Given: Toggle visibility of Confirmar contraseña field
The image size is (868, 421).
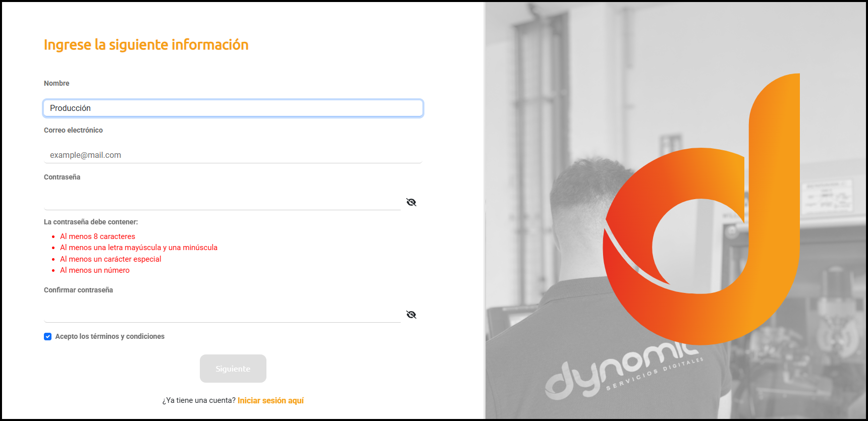Looking at the screenshot, I should tap(411, 315).
